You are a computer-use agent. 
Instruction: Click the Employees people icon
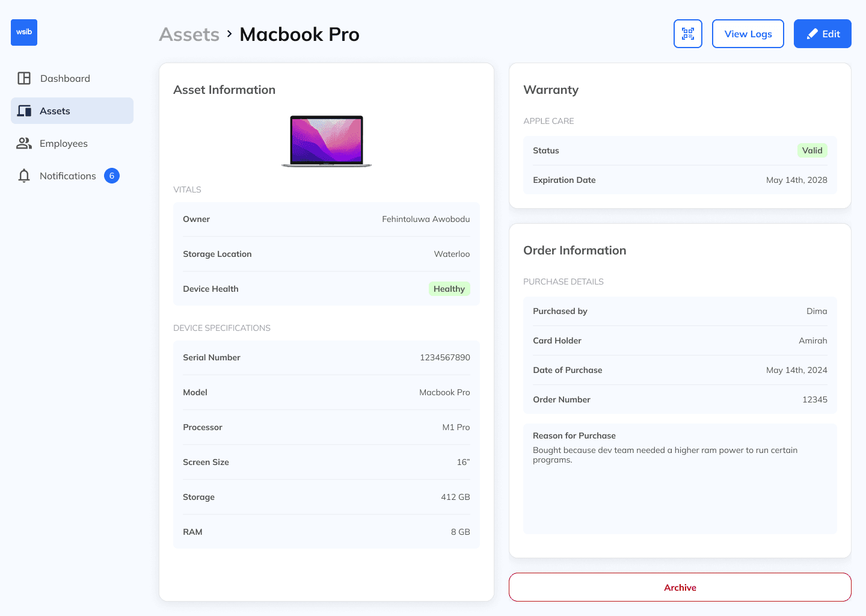(x=24, y=143)
